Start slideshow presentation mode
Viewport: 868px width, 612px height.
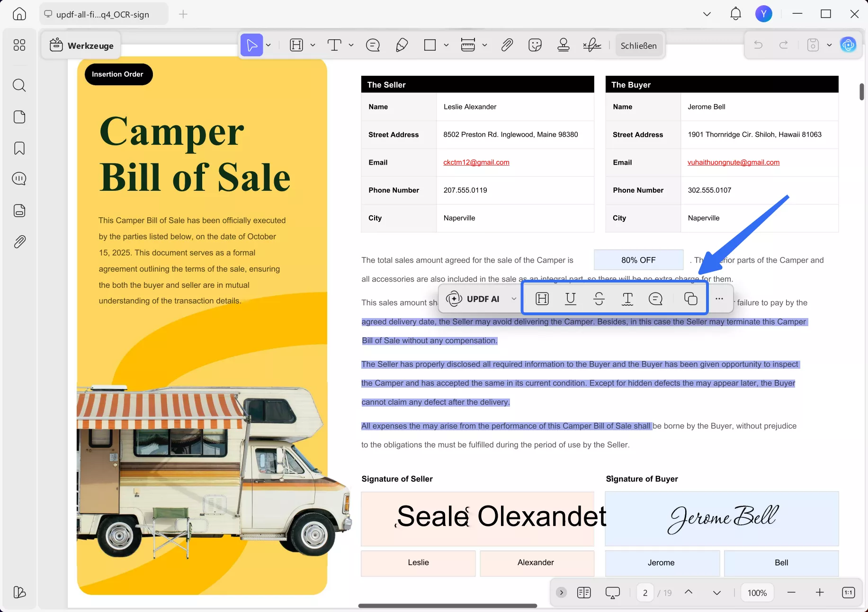pos(613,593)
